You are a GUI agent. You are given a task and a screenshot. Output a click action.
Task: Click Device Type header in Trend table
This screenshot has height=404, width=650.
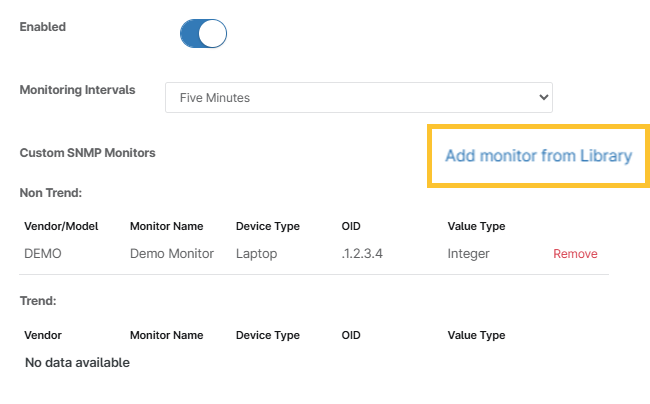tap(267, 335)
